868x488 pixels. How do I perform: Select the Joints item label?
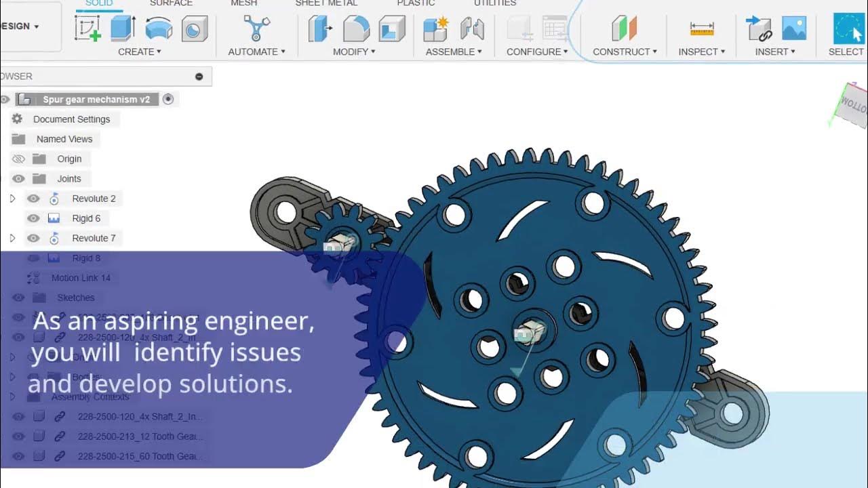[69, 179]
